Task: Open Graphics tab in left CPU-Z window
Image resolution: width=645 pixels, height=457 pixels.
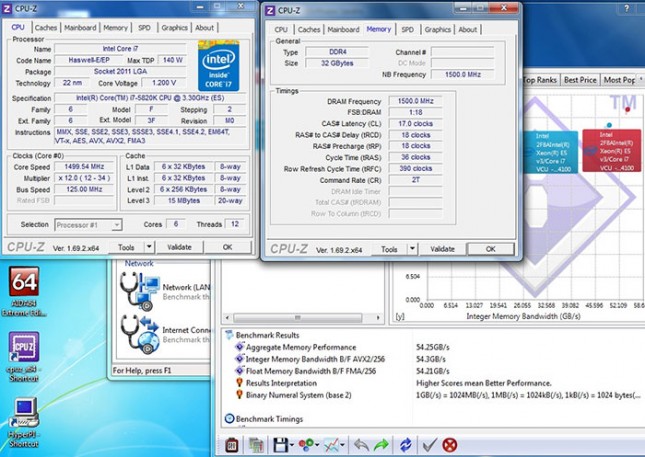Action: click(x=174, y=28)
